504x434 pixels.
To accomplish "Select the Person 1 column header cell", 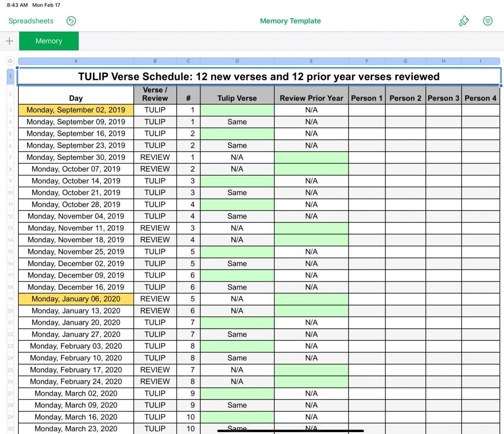I will [367, 98].
